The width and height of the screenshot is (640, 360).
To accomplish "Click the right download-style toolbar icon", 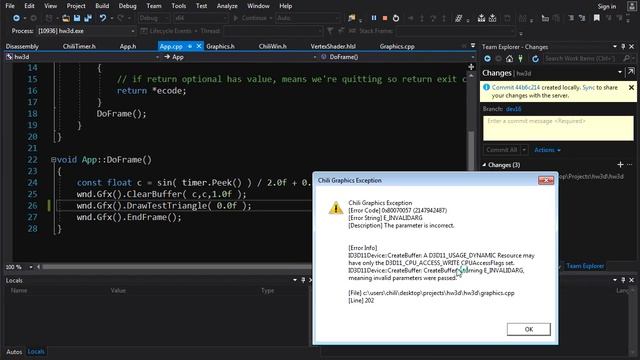I will click(x=493, y=18).
